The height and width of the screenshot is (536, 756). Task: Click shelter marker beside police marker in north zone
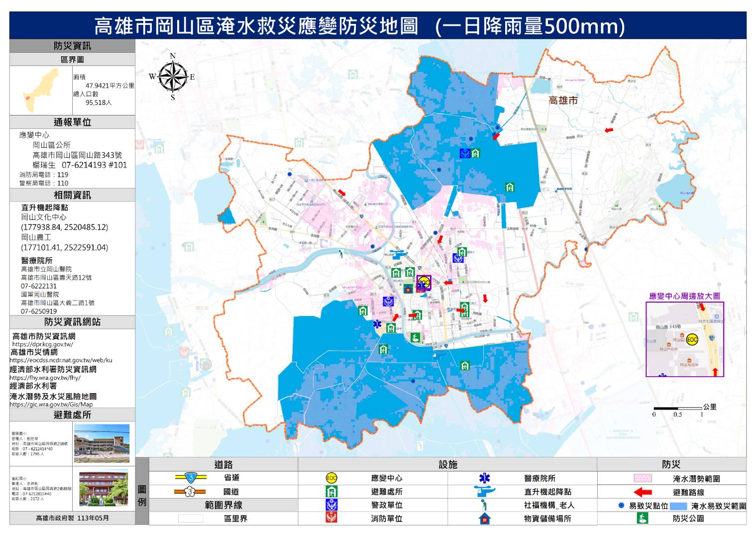click(476, 153)
